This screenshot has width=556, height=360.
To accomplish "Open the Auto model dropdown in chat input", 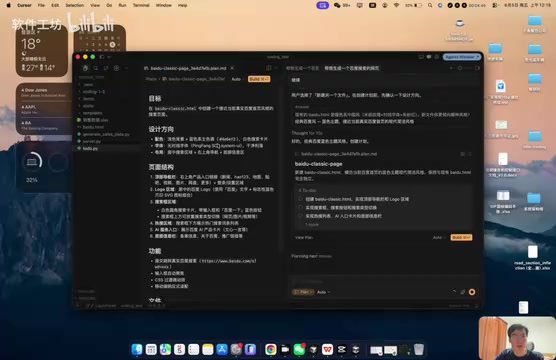I will pyautogui.click(x=323, y=292).
